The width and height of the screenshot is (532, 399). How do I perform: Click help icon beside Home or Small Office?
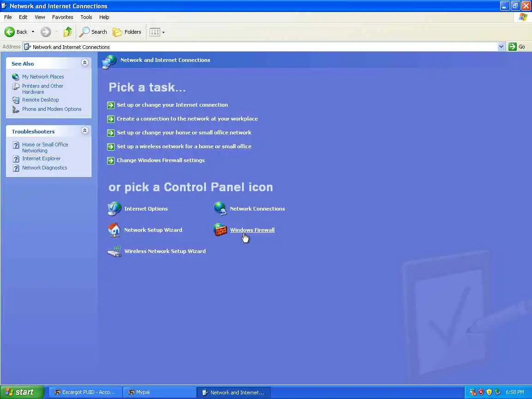pos(16,145)
